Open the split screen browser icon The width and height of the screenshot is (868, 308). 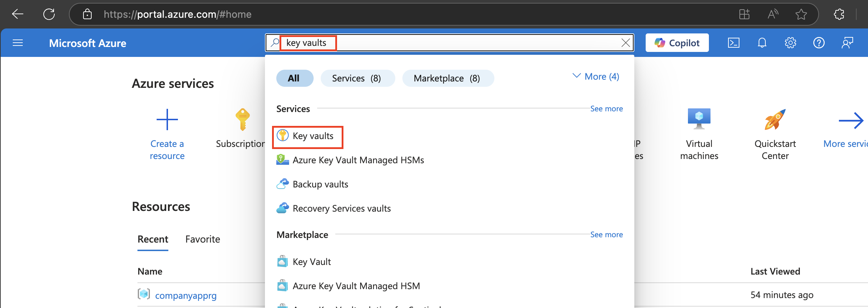[744, 14]
